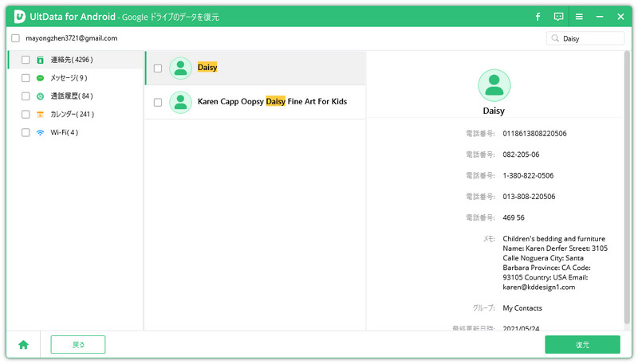The width and height of the screenshot is (638, 364).
Task: Click the calendar icon in sidebar
Action: point(40,115)
